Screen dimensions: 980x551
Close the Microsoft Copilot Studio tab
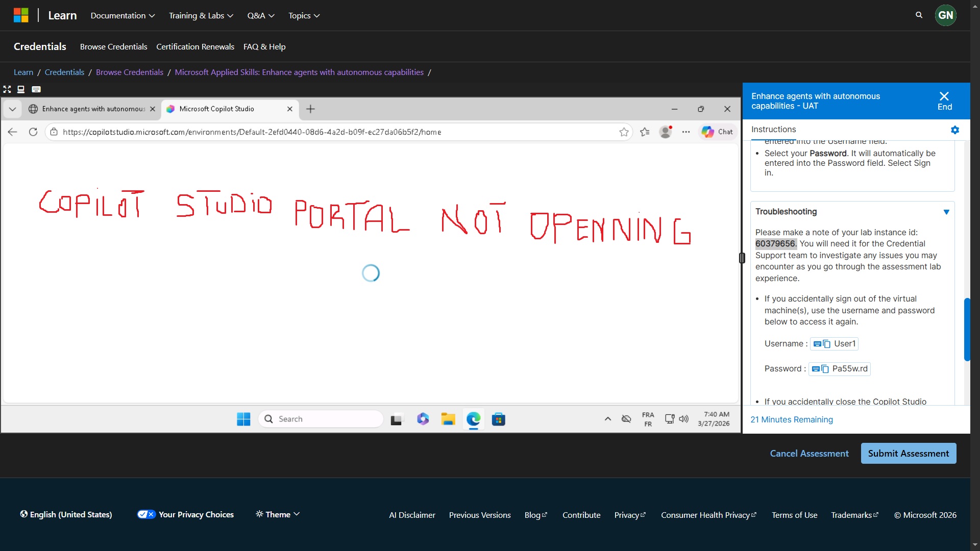click(x=289, y=109)
